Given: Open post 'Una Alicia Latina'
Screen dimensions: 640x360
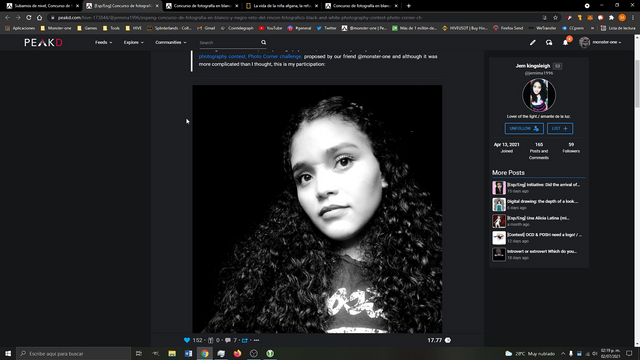Looking at the screenshot, I should point(538,218).
